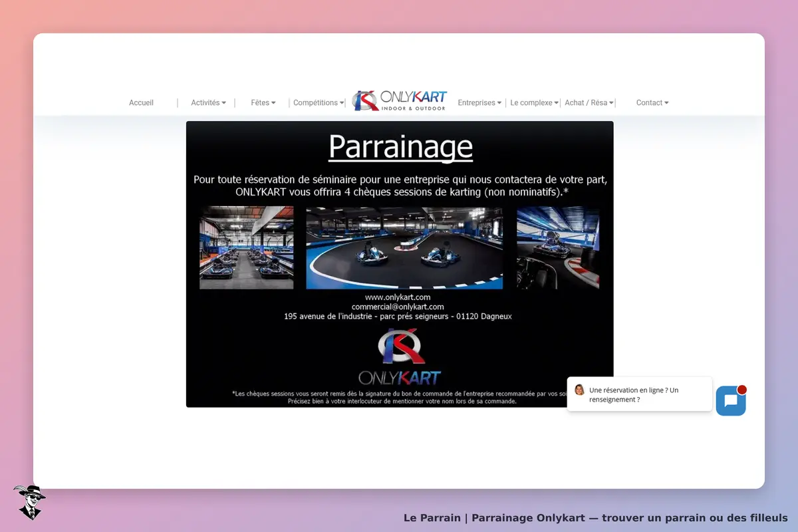The height and width of the screenshot is (532, 798).
Task: Expand the Entreprises dropdown menu
Action: 479,103
